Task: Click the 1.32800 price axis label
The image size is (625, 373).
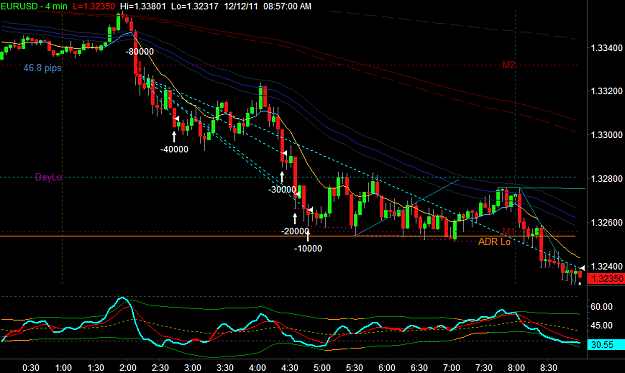Action: pyautogui.click(x=606, y=179)
